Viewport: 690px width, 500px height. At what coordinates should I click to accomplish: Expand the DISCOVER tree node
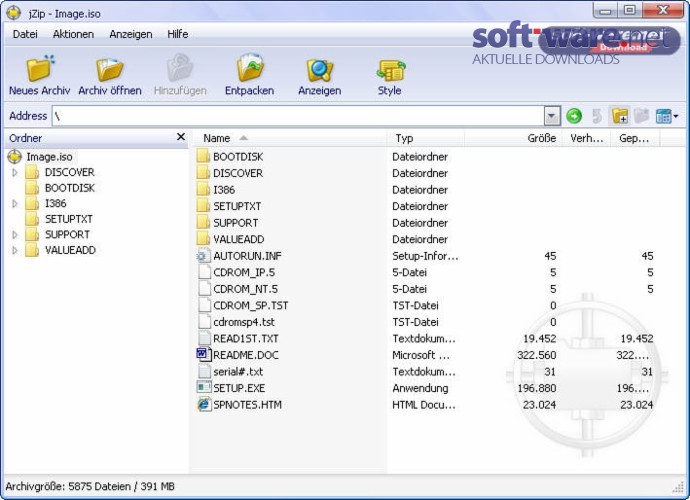click(15, 173)
